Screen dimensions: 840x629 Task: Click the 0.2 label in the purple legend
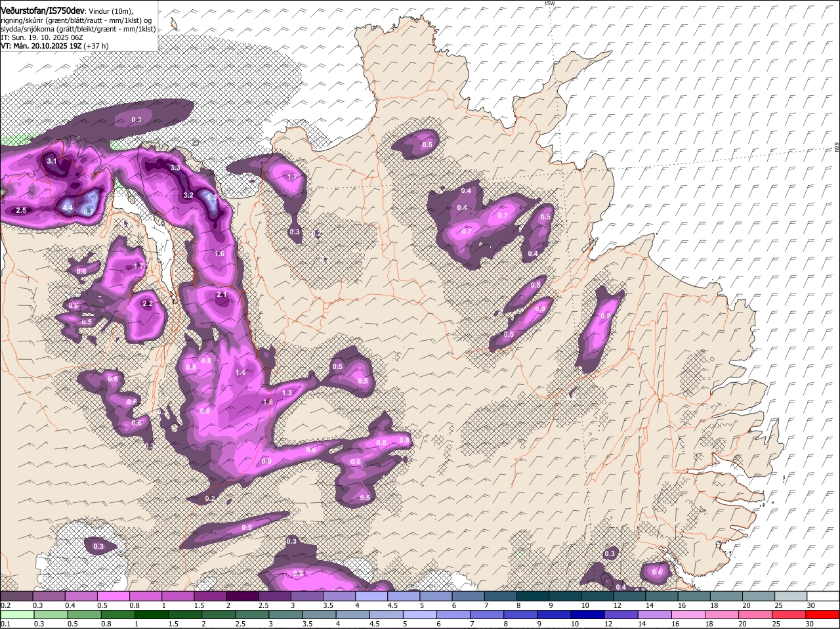(x=5, y=605)
